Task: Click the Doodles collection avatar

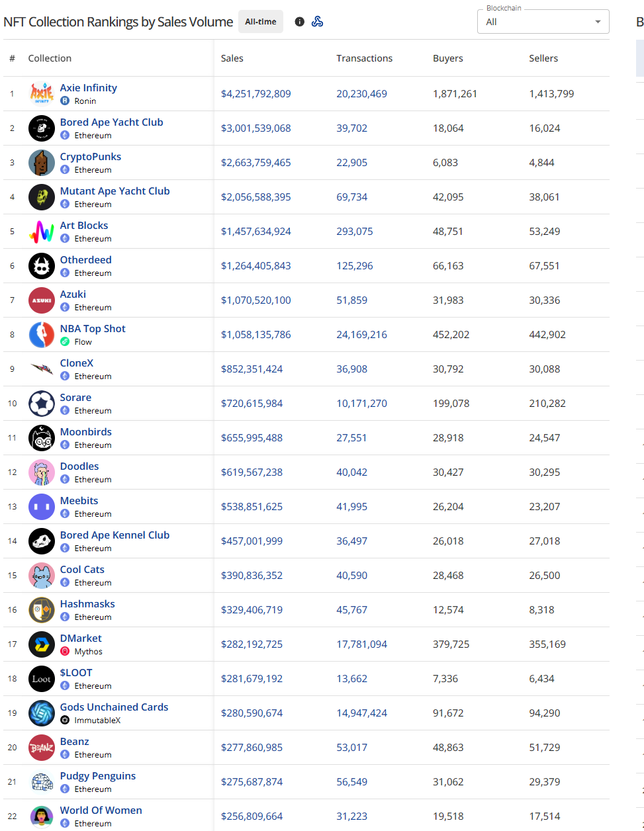Action: (42, 472)
